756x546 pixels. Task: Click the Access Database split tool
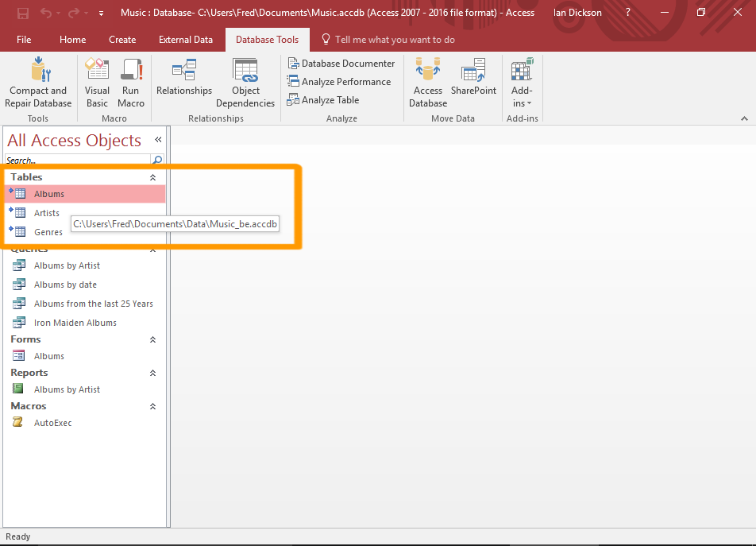coord(428,83)
